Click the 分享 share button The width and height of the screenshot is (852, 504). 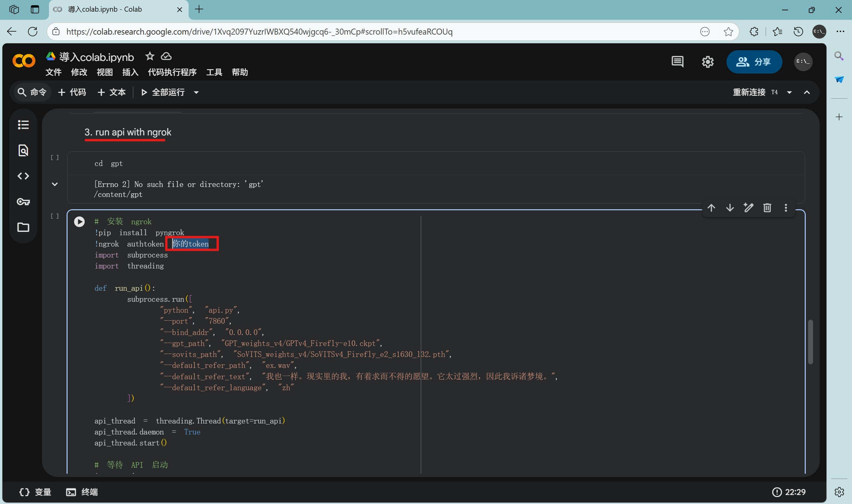click(x=754, y=62)
